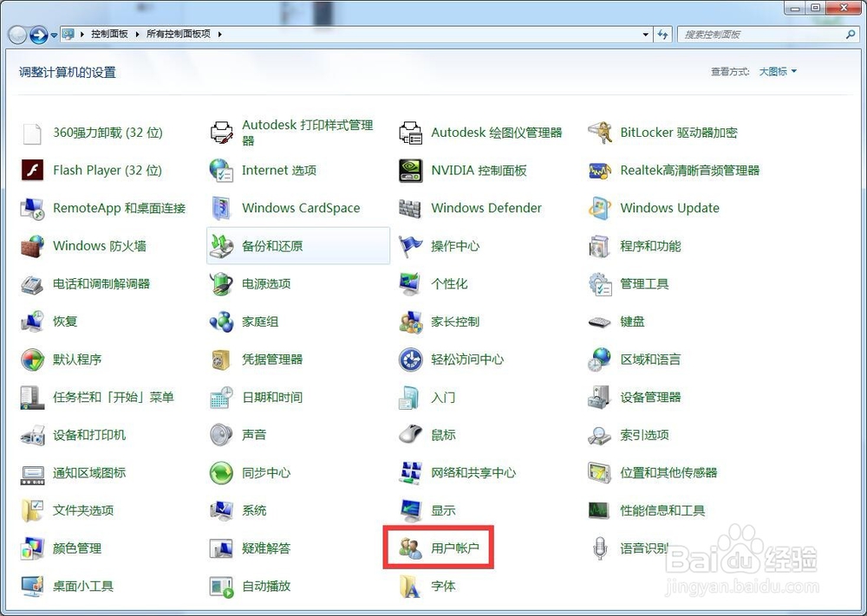Click the 家长控制 icon
The height and width of the screenshot is (616, 867).
point(410,321)
